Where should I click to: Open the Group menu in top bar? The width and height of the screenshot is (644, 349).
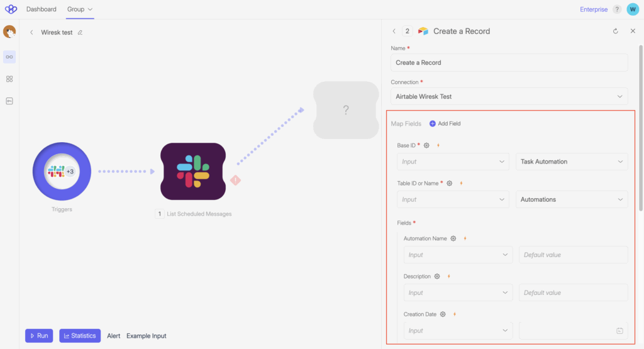point(80,9)
